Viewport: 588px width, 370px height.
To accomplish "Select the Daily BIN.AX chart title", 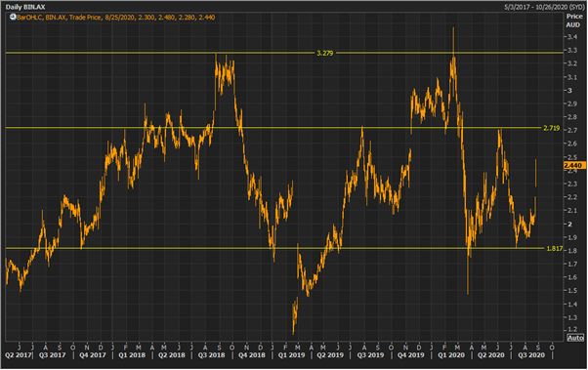I will (25, 7).
